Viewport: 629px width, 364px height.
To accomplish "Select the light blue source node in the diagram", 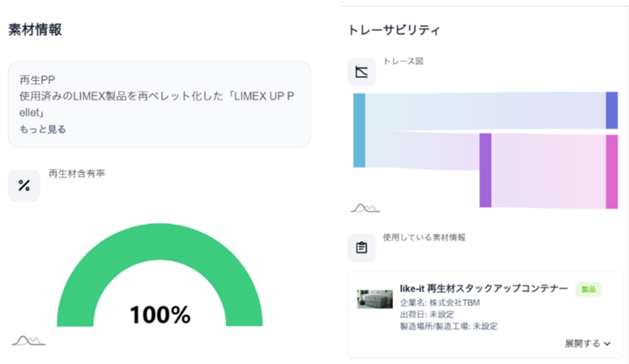I will point(359,130).
